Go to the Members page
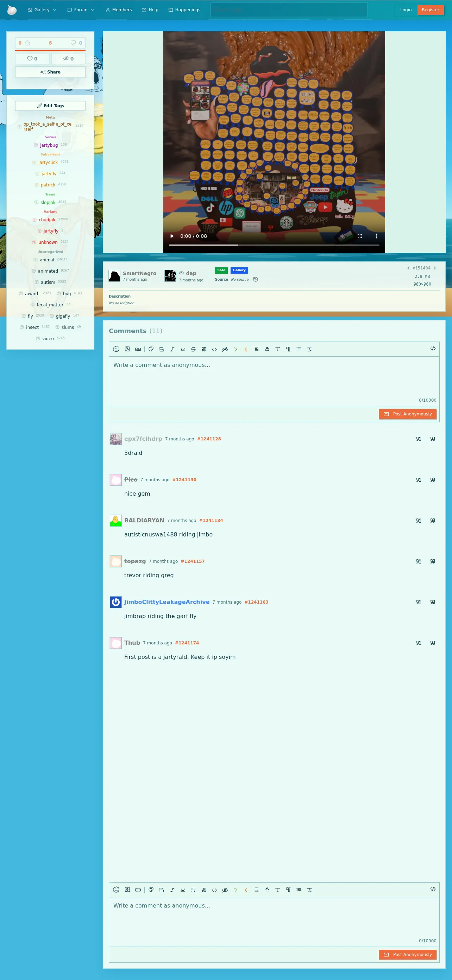 pos(118,10)
